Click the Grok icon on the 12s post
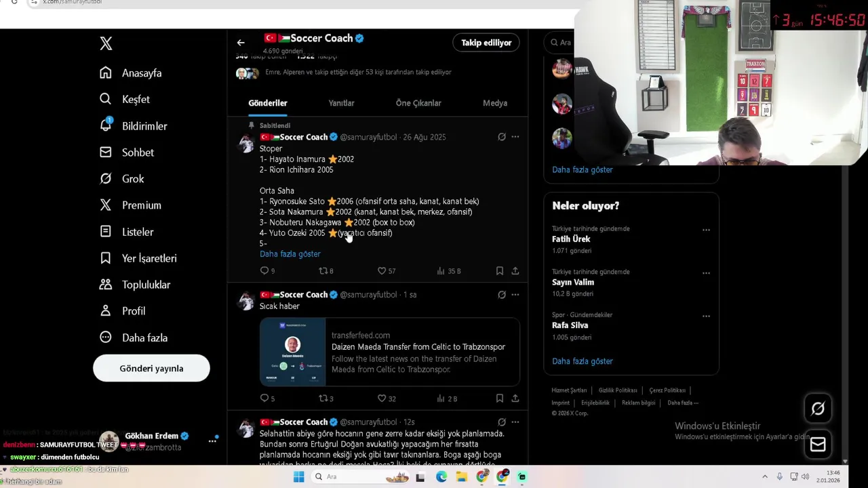The width and height of the screenshot is (868, 488). point(502,422)
